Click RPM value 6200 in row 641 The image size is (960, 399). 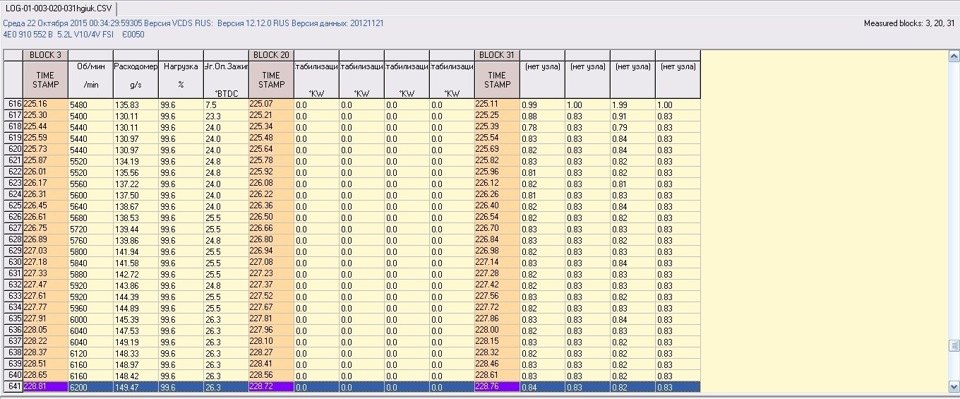pos(91,387)
